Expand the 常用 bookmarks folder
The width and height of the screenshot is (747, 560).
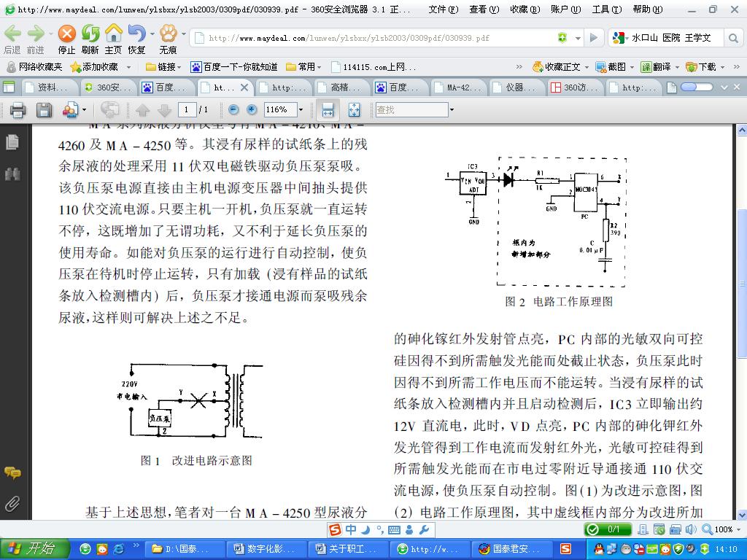[x=303, y=67]
